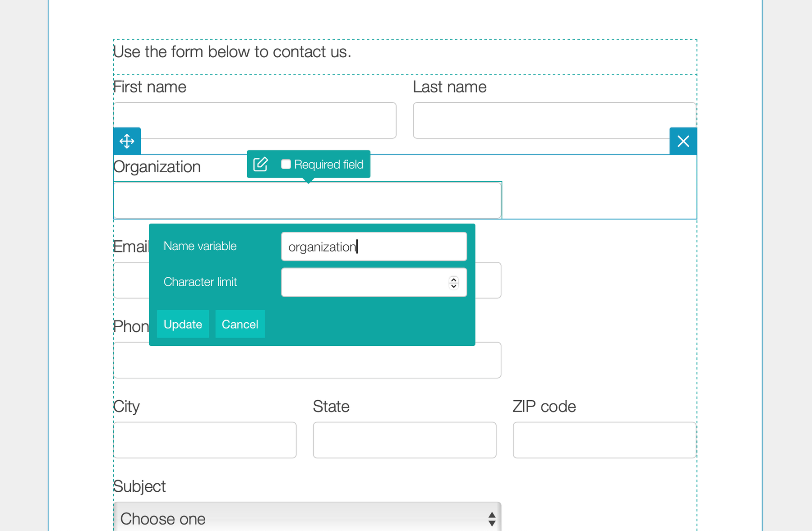Select the pencil edit icon in the popup

point(261,164)
